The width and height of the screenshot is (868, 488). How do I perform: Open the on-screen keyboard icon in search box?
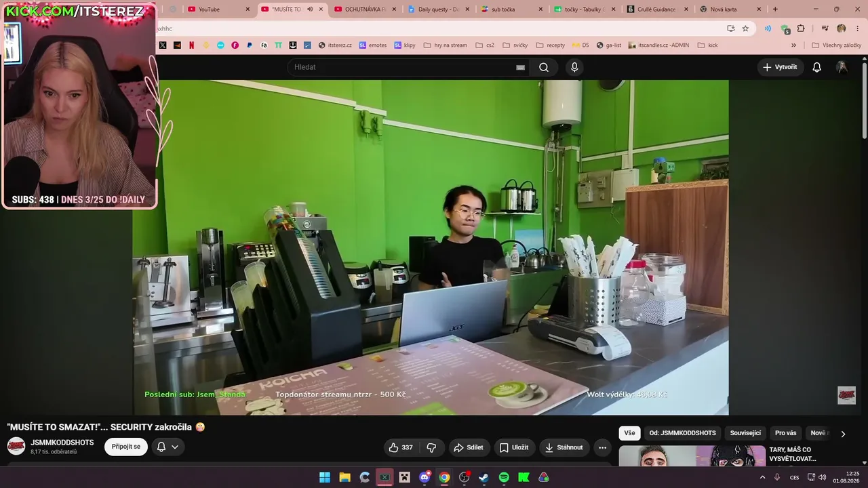(520, 67)
